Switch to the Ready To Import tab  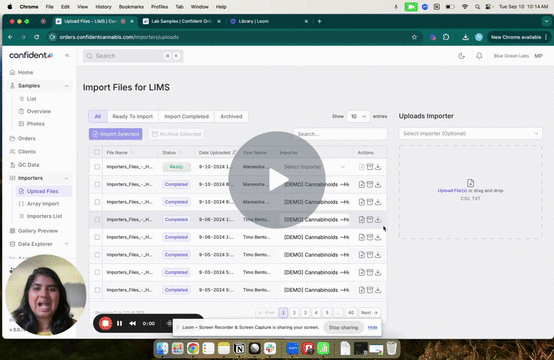pos(132,116)
